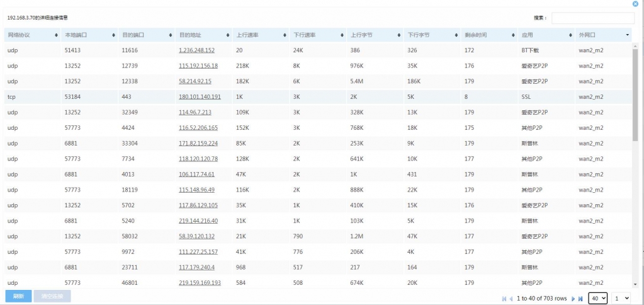Select download rate 24K cell

317,50
